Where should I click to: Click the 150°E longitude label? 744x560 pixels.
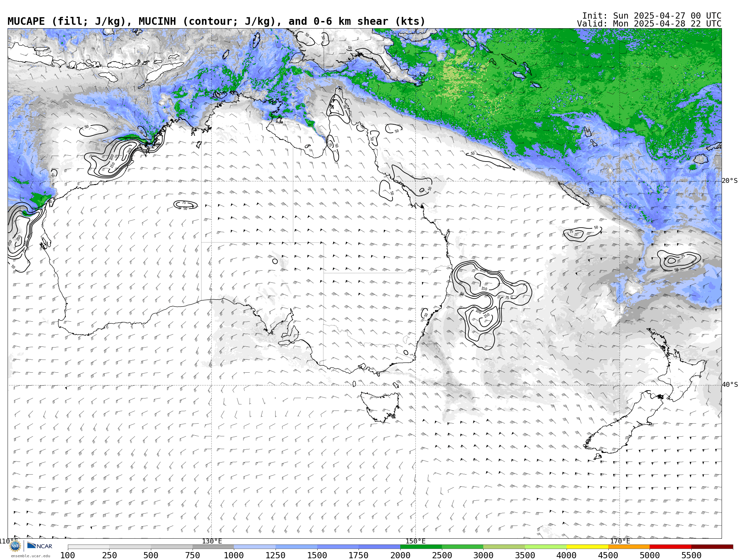point(416,541)
